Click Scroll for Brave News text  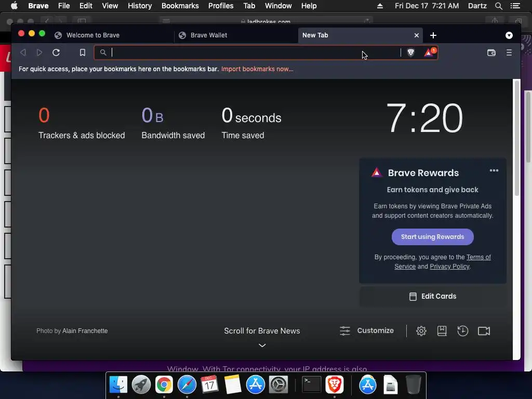click(x=262, y=331)
